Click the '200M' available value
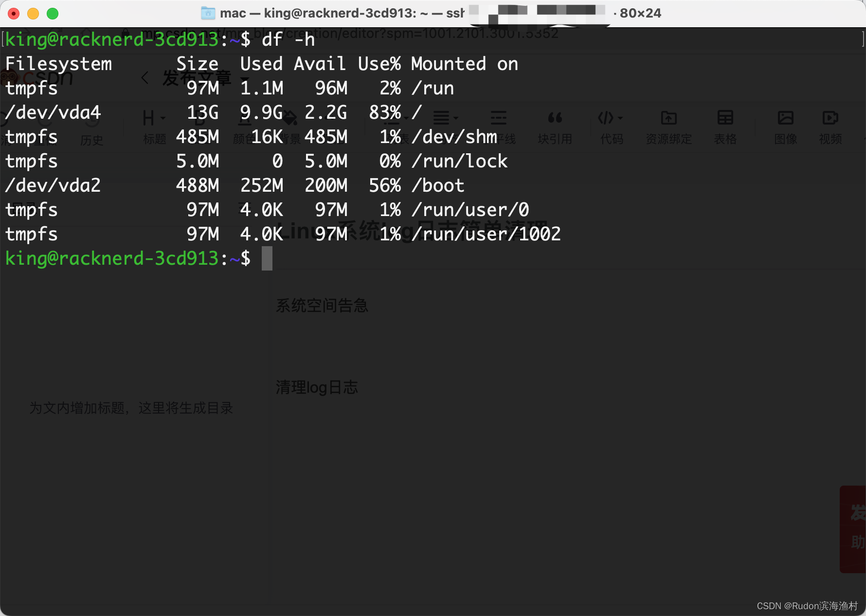 326,185
